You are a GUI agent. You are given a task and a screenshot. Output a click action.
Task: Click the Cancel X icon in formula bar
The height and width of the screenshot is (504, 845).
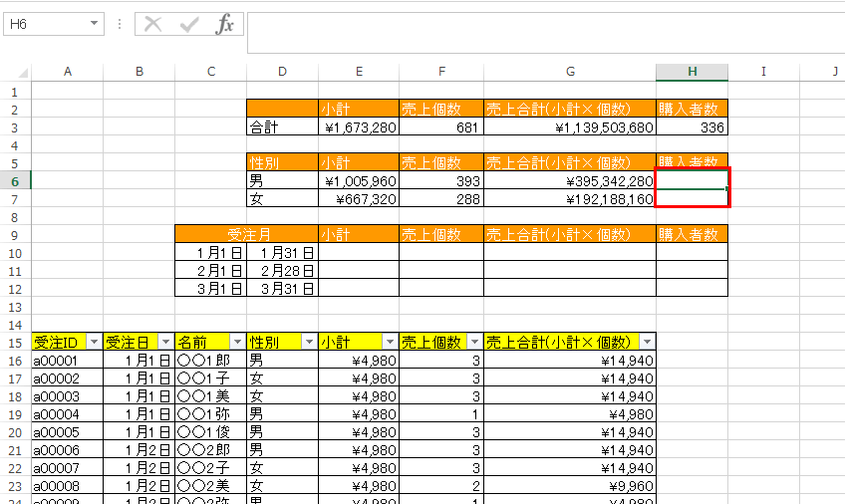point(152,24)
